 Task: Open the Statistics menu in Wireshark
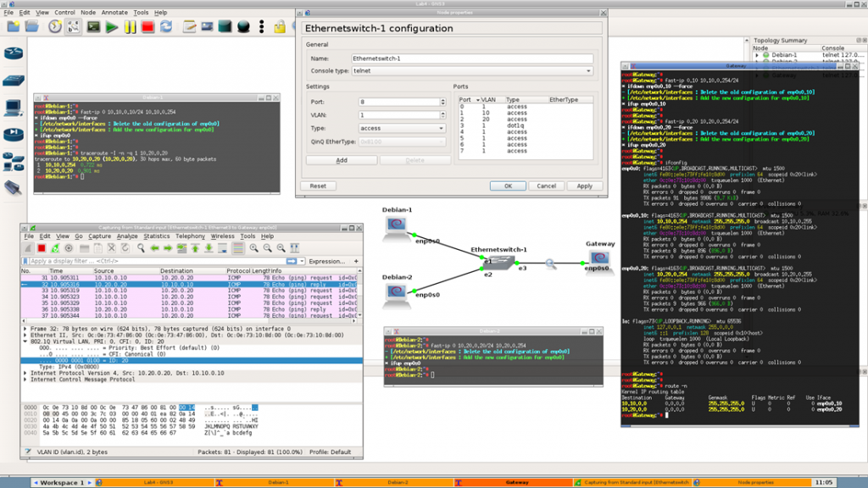click(x=155, y=236)
